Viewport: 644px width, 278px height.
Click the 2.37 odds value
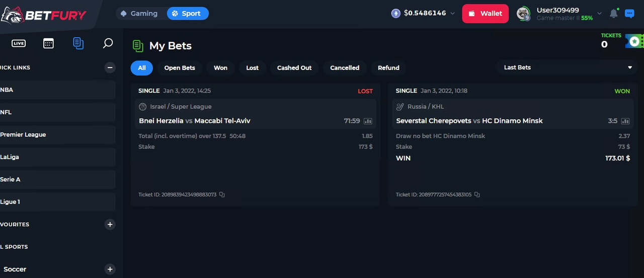coord(624,136)
